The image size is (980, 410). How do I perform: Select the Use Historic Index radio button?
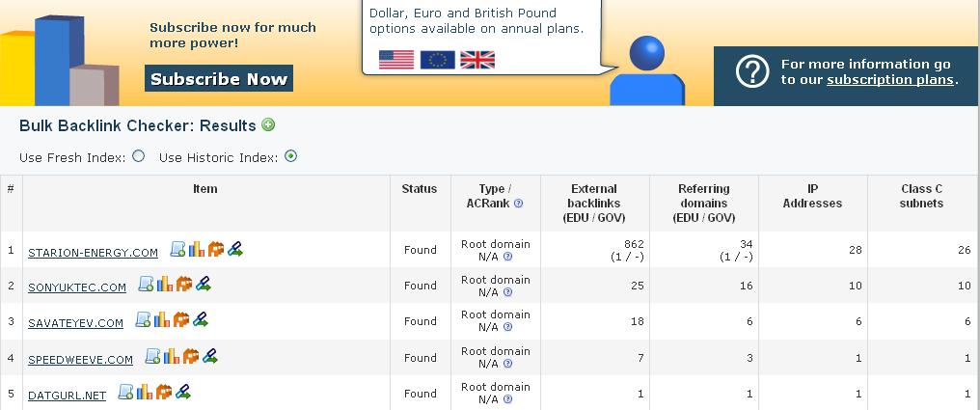click(290, 156)
